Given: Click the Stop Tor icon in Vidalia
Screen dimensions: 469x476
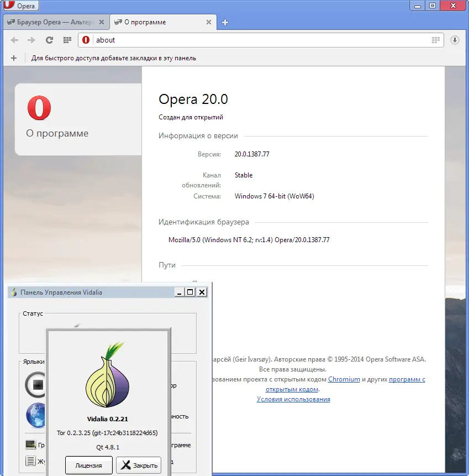Looking at the screenshot, I should [x=35, y=384].
